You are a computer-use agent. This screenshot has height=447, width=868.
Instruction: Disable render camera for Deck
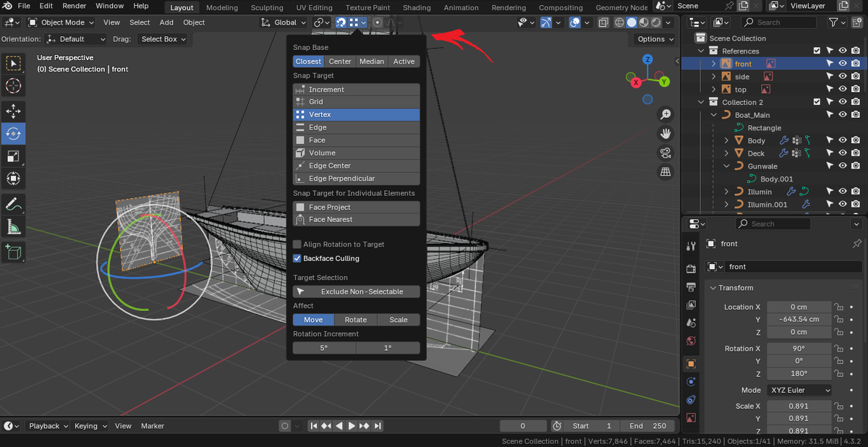point(856,153)
